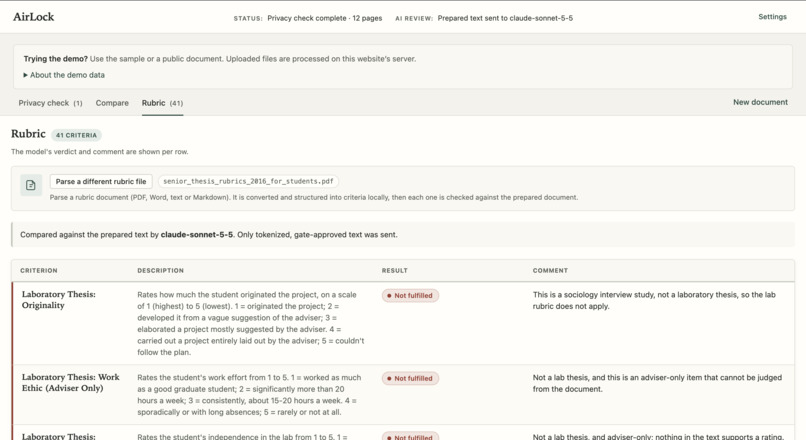Screen dimensions: 806x440
Task: Click the document file icon beside Parse button
Action: tap(31, 185)
